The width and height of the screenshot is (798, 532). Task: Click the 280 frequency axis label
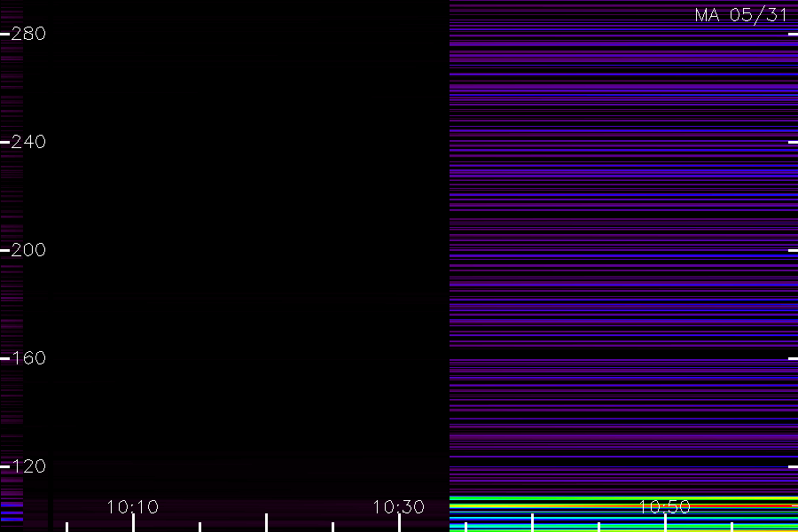[28, 34]
